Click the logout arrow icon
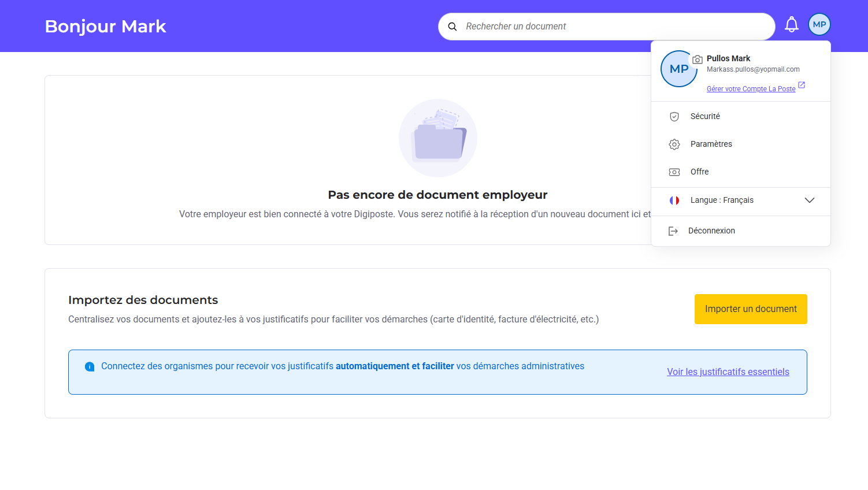Image resolution: width=868 pixels, height=490 pixels. [673, 231]
